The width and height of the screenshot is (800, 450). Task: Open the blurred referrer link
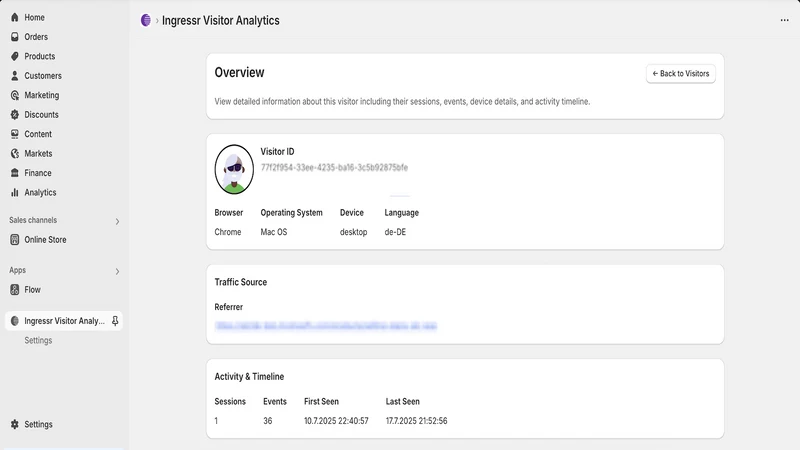tap(326, 326)
